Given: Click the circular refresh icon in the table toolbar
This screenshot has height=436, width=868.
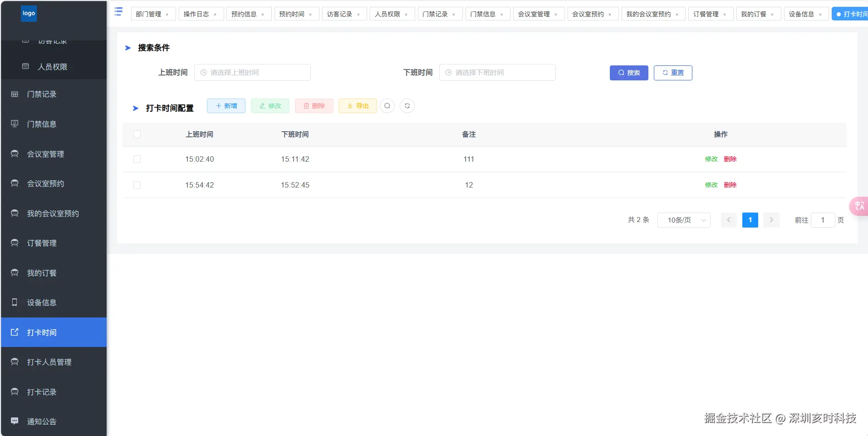Looking at the screenshot, I should pos(407,106).
